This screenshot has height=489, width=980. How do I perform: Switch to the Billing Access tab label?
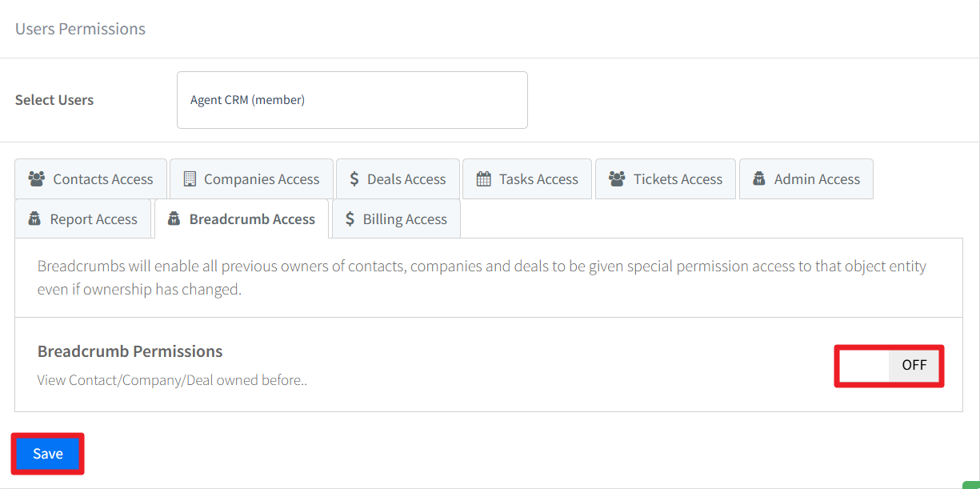point(405,219)
